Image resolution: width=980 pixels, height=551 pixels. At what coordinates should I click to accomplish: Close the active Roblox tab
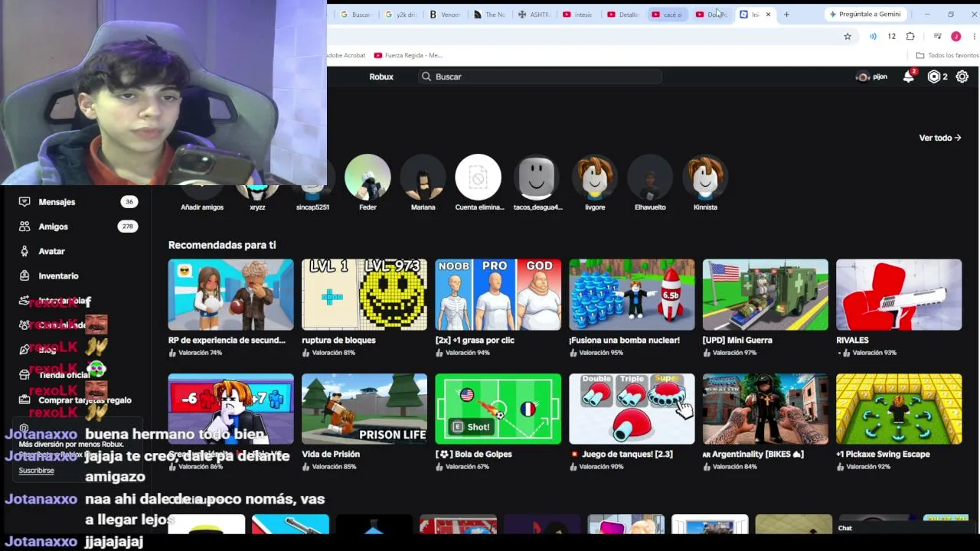click(x=768, y=15)
